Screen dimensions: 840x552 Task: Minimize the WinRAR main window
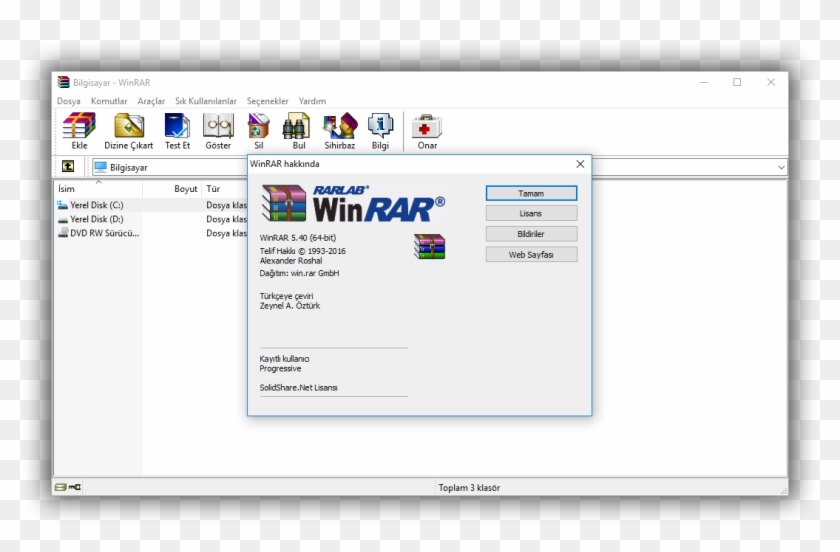(704, 82)
